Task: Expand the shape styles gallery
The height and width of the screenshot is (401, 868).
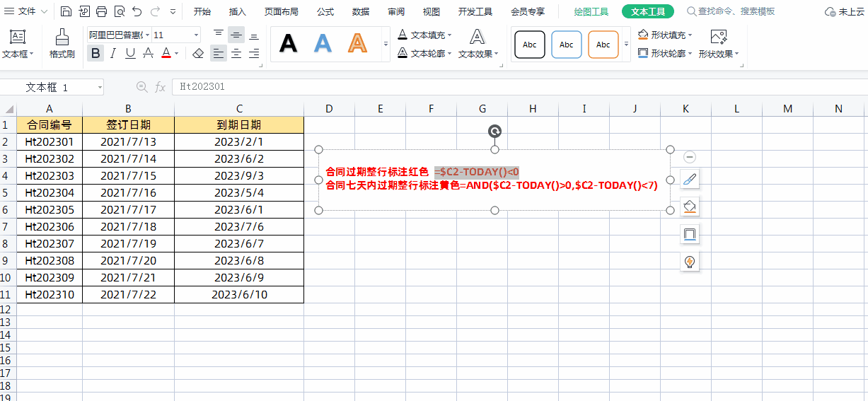Action: [x=626, y=44]
